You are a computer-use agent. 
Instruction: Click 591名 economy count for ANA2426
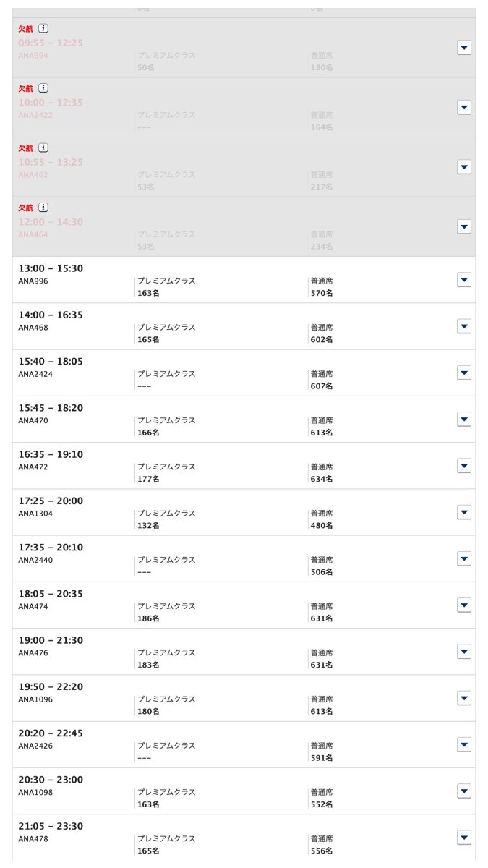click(x=322, y=758)
